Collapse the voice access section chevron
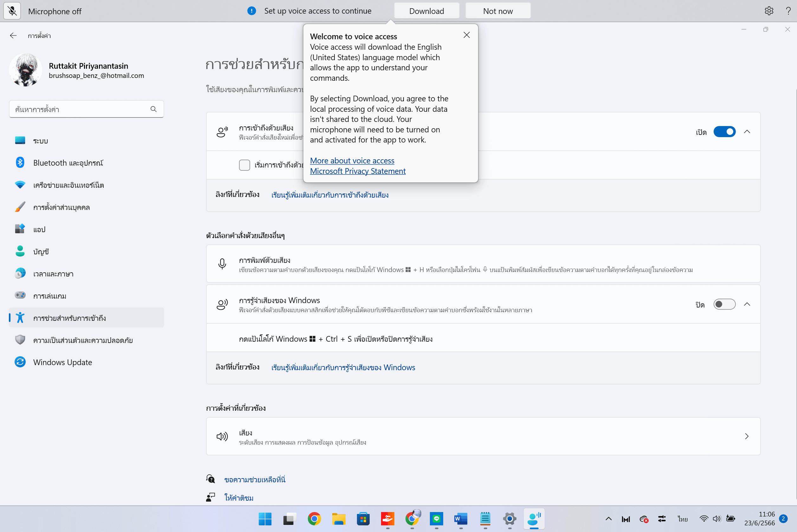This screenshot has width=797, height=532. point(747,132)
